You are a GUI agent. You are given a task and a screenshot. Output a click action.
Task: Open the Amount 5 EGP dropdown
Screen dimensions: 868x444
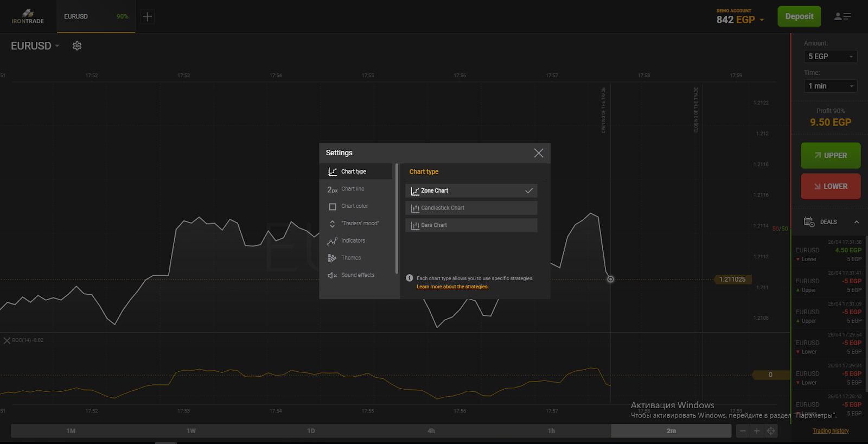point(831,56)
